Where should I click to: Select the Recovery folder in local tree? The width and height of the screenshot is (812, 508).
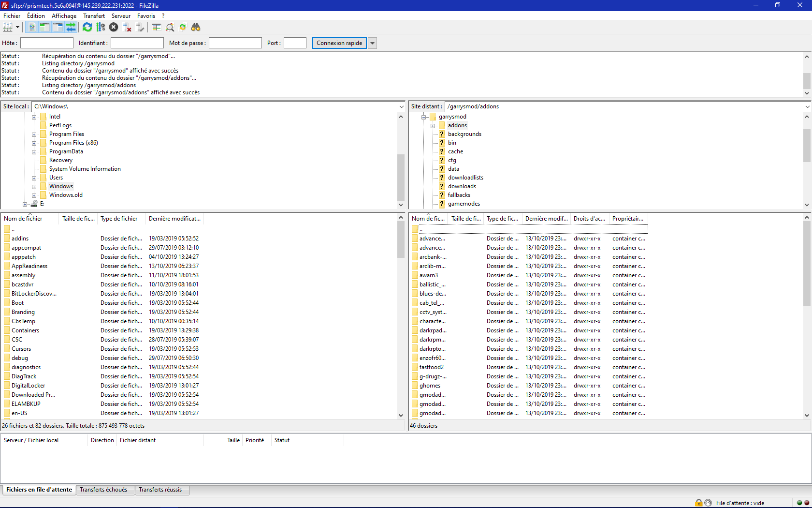pos(61,160)
